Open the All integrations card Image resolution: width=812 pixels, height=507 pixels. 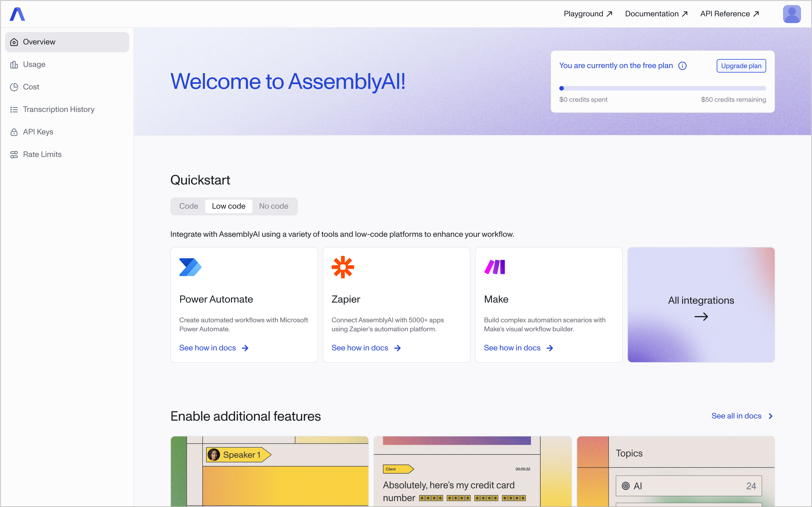click(x=701, y=305)
